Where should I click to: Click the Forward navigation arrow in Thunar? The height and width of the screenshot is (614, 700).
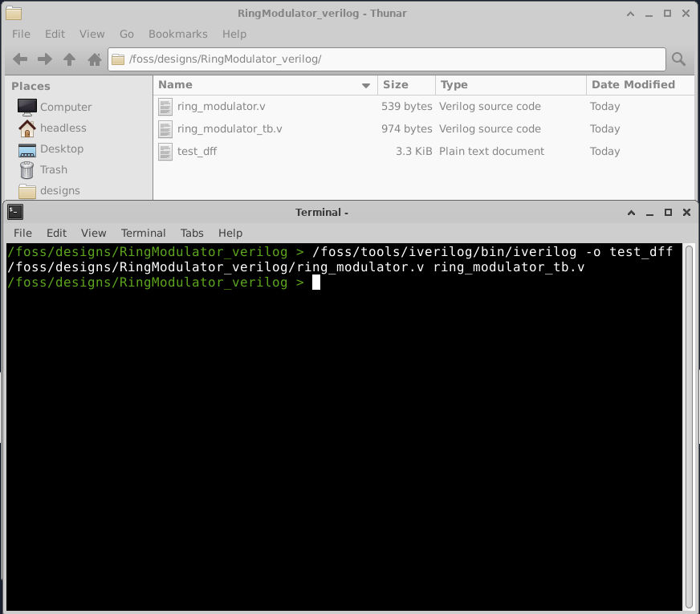[x=45, y=59]
